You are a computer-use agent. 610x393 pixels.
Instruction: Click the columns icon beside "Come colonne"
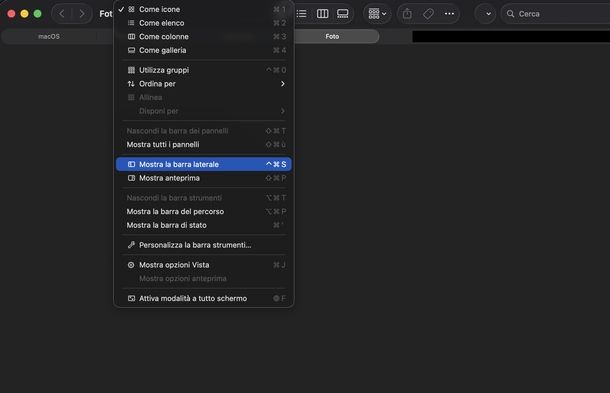(x=131, y=37)
